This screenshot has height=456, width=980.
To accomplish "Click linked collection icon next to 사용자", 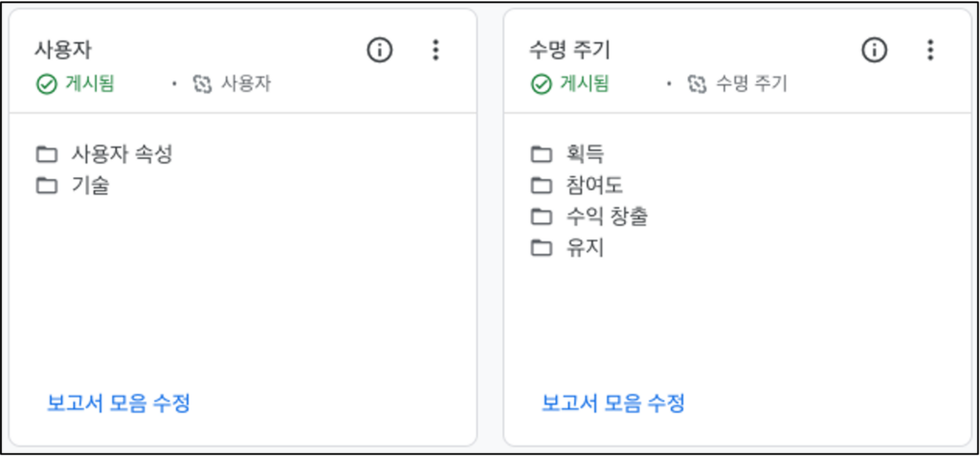I will tap(203, 84).
